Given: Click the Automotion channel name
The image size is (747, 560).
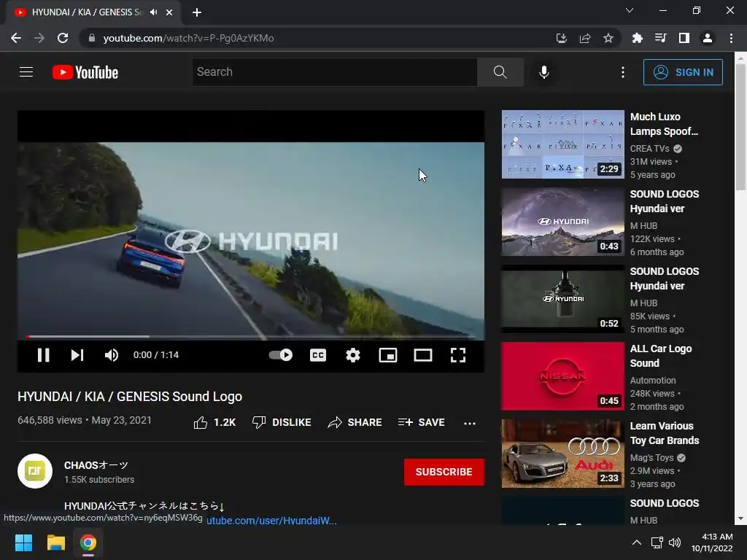Looking at the screenshot, I should pos(653,381).
